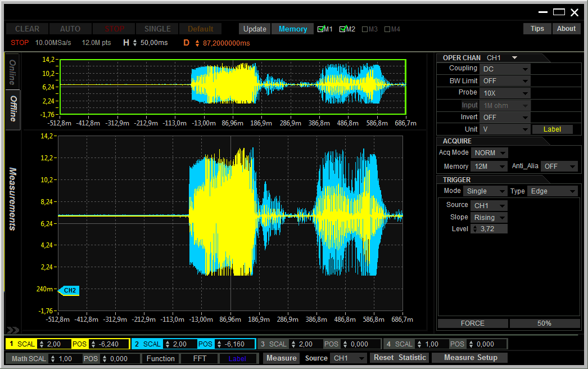Click the Measure button
This screenshot has width=588, height=369.
tap(281, 358)
